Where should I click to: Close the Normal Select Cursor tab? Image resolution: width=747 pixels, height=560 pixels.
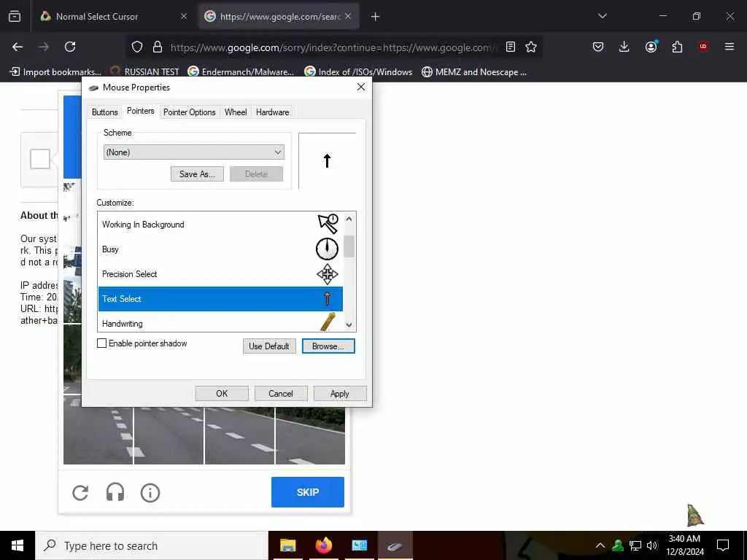(184, 16)
